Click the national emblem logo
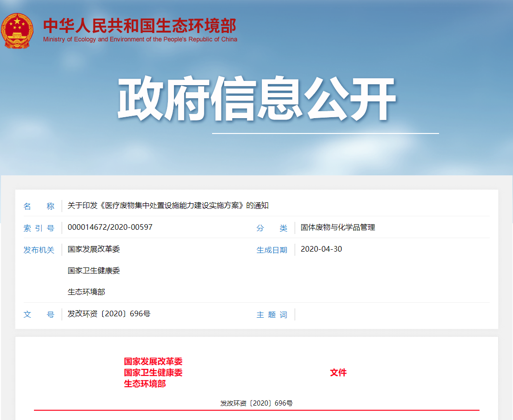 coord(17,31)
